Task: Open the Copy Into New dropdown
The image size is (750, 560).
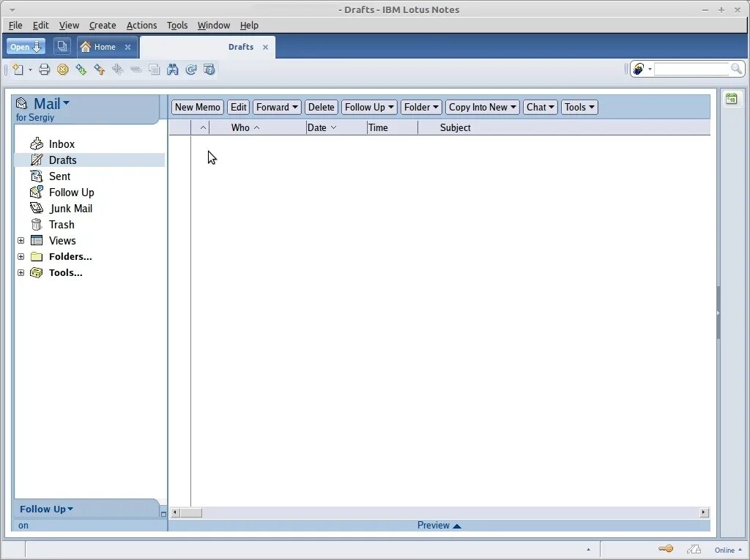Action: point(482,107)
